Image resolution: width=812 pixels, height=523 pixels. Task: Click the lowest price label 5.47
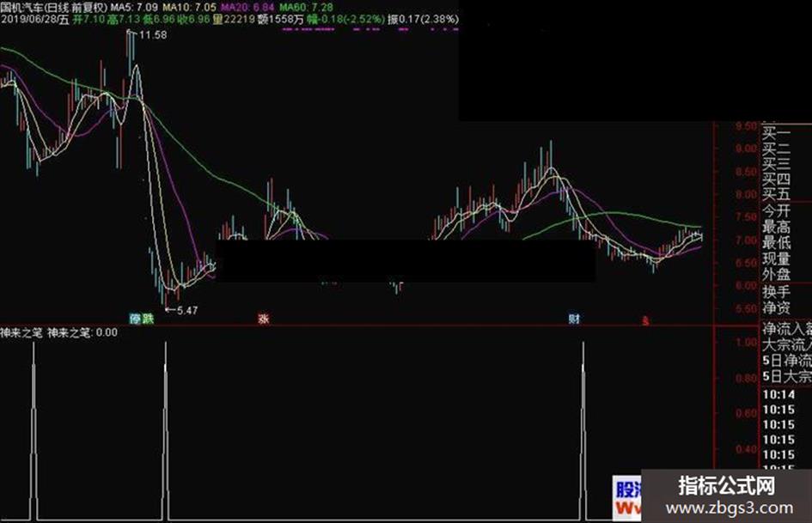click(x=187, y=311)
